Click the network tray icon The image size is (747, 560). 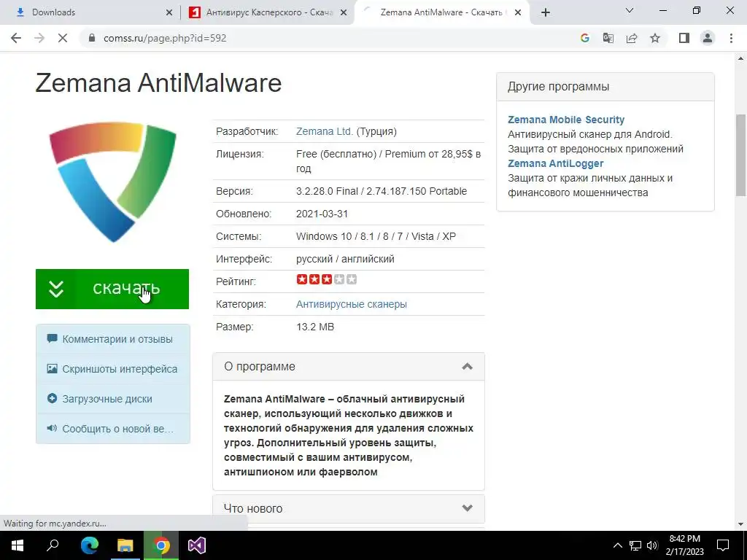pyautogui.click(x=635, y=545)
